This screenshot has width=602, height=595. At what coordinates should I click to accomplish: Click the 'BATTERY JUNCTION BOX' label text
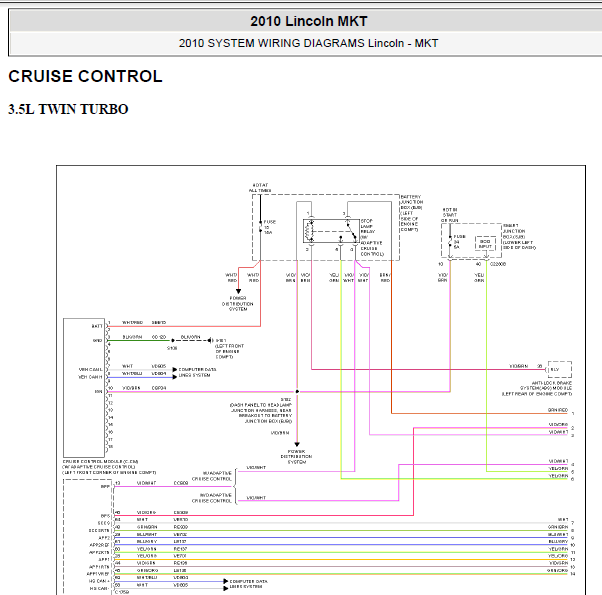412,213
